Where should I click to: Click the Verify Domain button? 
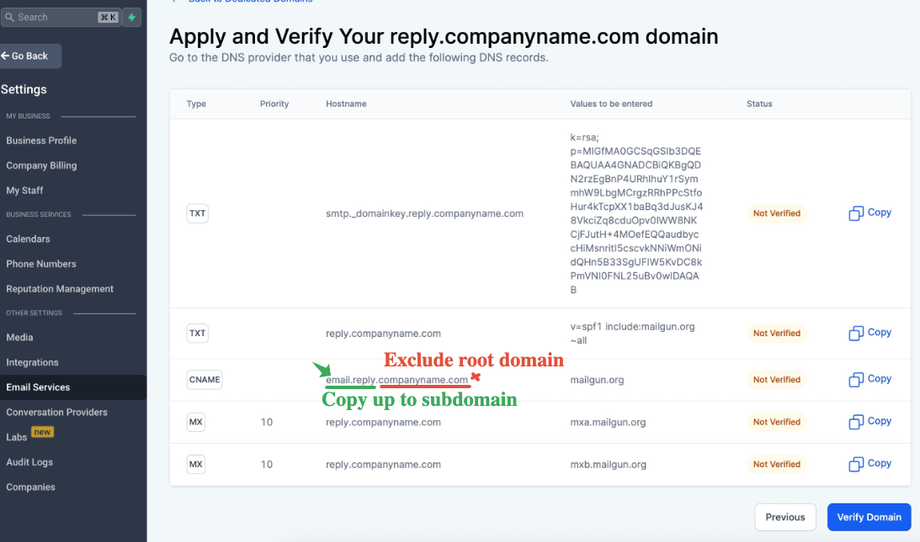coord(869,517)
